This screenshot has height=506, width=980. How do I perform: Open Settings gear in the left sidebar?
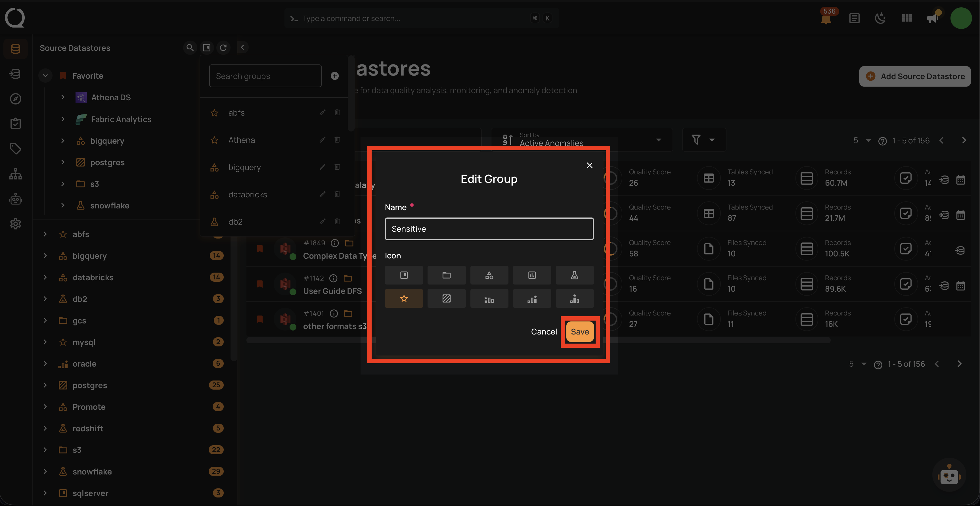(15, 224)
